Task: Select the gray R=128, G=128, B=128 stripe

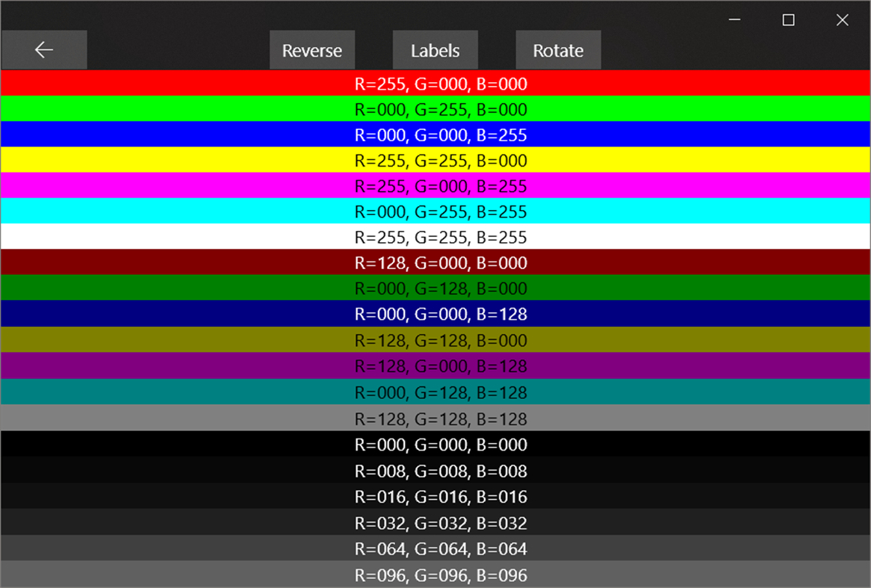Action: click(x=435, y=418)
